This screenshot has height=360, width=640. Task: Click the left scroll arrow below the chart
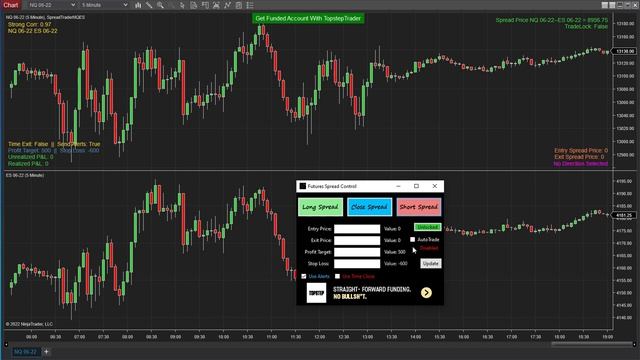[6, 344]
